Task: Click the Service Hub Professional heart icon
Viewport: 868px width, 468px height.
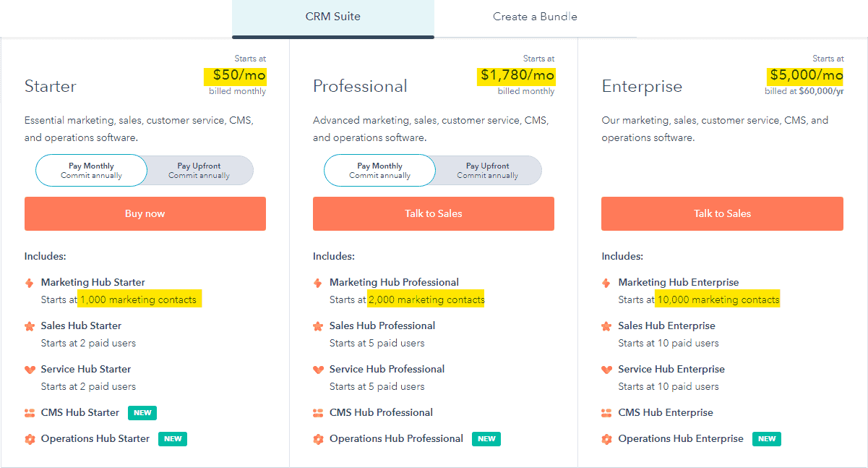Action: 318,370
